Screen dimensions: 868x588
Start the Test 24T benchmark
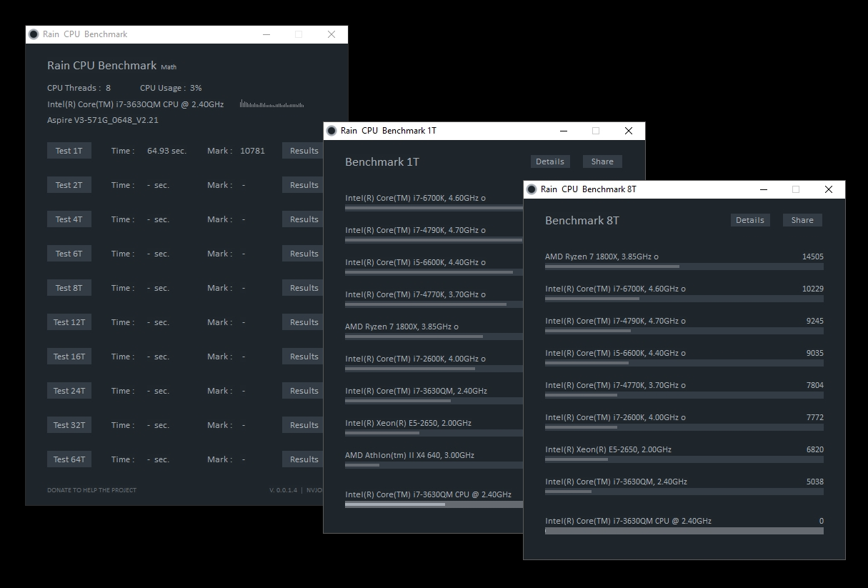pos(69,391)
